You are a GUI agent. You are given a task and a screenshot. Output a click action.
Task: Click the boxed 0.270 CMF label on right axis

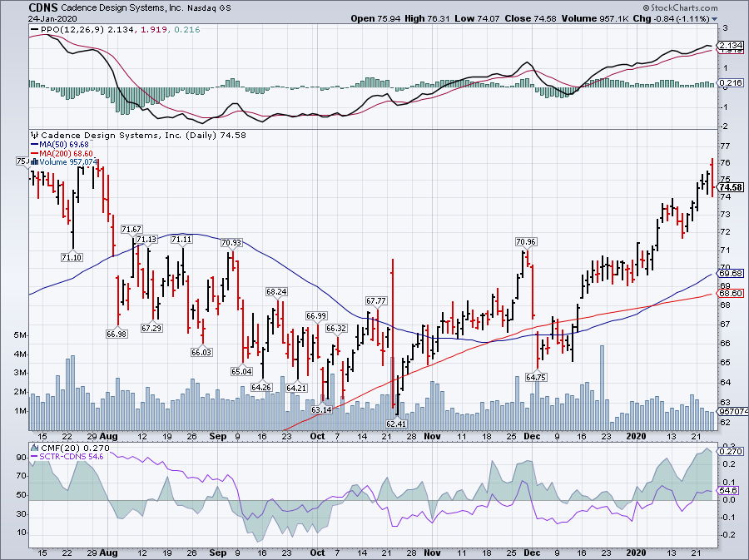click(732, 451)
